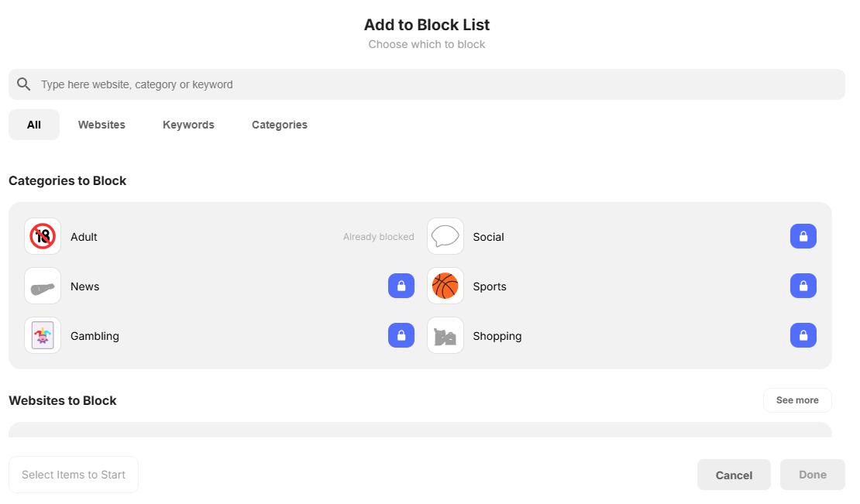Click the Gambling slot machine icon
This screenshot has width=860, height=504.
click(42, 335)
